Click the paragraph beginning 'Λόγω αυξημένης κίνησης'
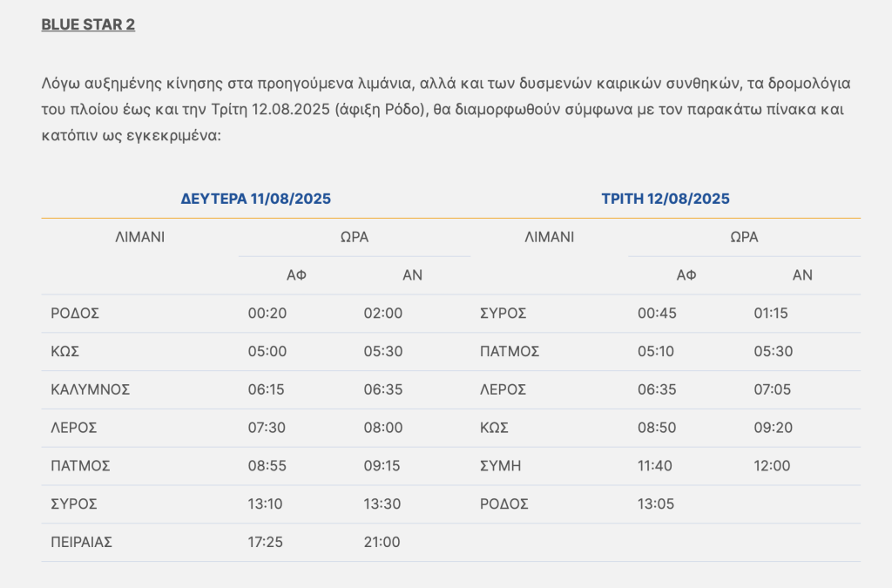The image size is (892, 588). click(x=446, y=109)
